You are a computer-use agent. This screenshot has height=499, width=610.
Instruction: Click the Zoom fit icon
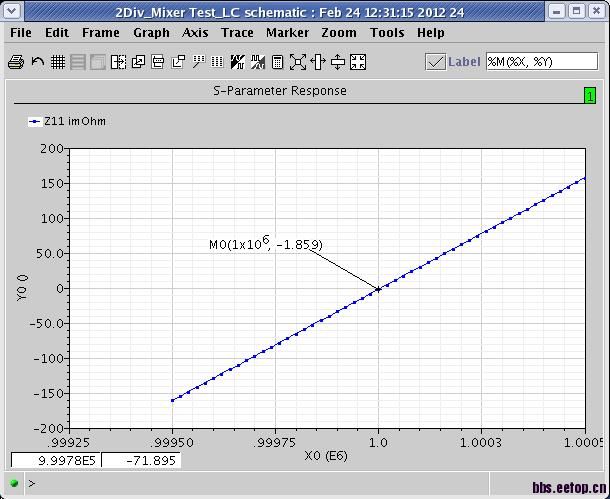click(x=298, y=62)
